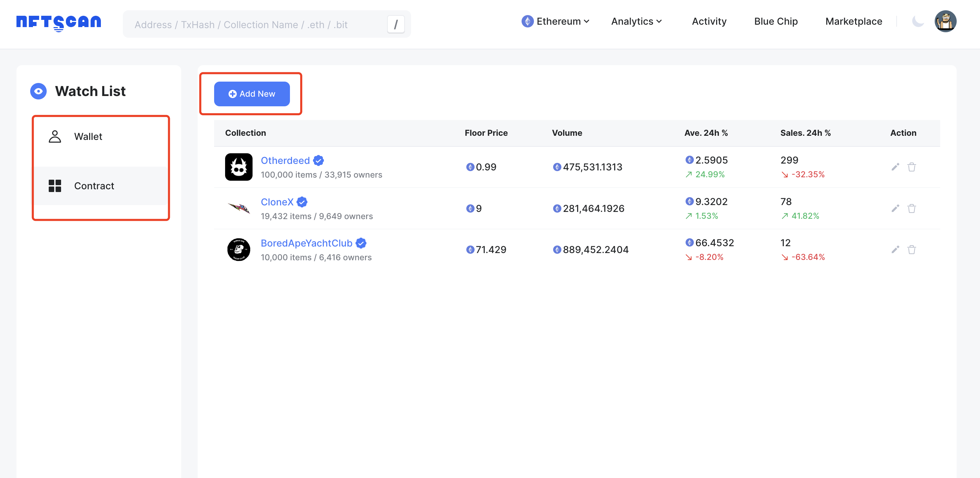Open the Otherdeed collection link
The width and height of the screenshot is (980, 478).
coord(285,160)
